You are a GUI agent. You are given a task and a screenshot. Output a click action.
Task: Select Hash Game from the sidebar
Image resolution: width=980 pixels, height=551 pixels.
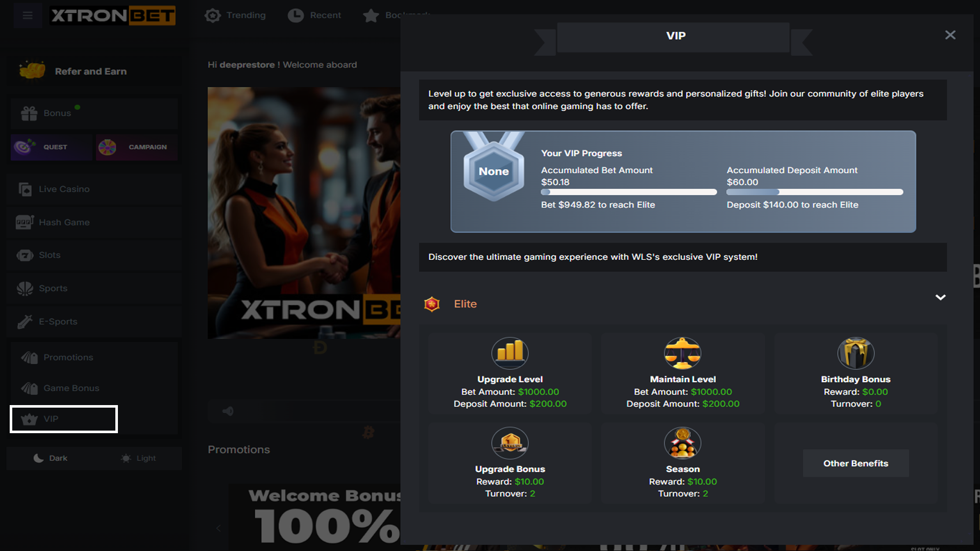click(64, 222)
